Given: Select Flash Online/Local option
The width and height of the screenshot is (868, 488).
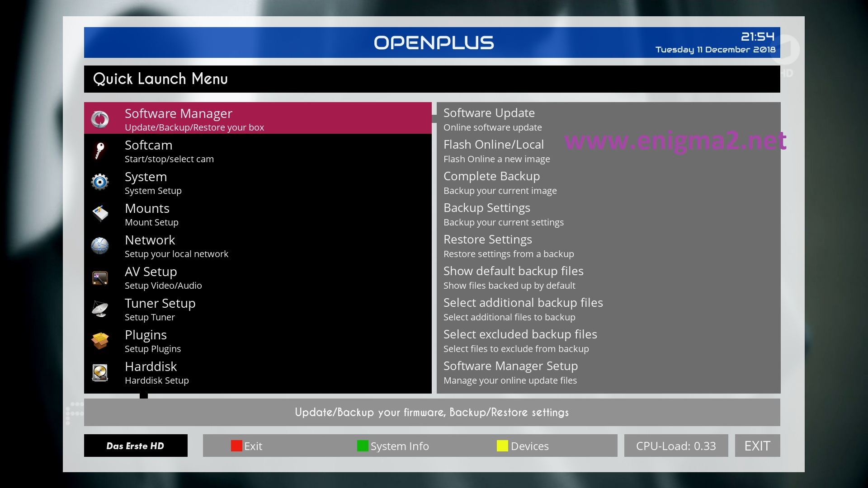Looking at the screenshot, I should 609,150.
